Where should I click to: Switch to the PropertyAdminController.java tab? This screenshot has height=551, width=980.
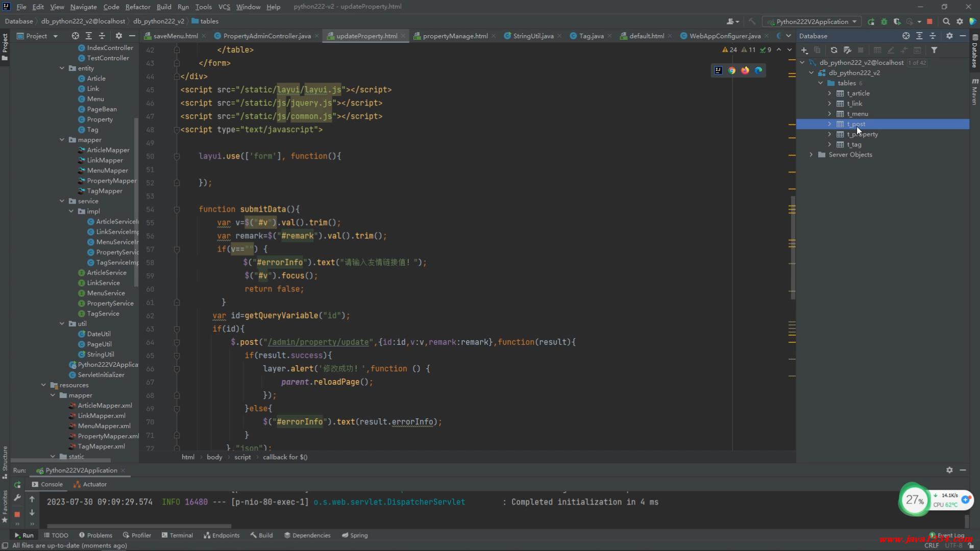point(266,36)
